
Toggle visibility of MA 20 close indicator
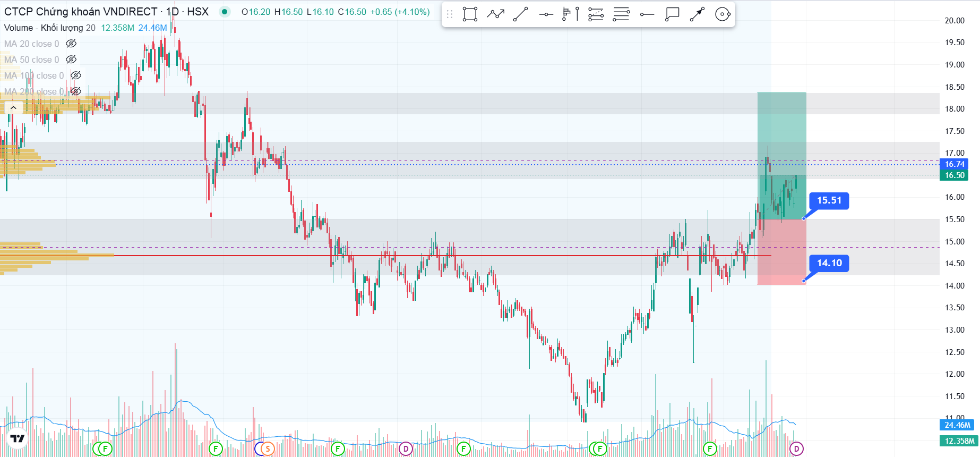tap(71, 44)
